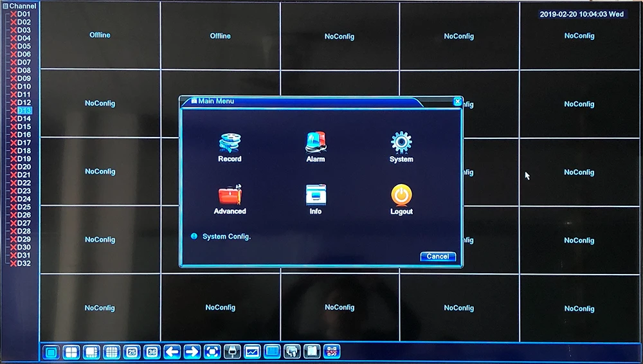Image resolution: width=643 pixels, height=364 pixels.
Task: Select channel D20 in list
Action: tap(24, 167)
